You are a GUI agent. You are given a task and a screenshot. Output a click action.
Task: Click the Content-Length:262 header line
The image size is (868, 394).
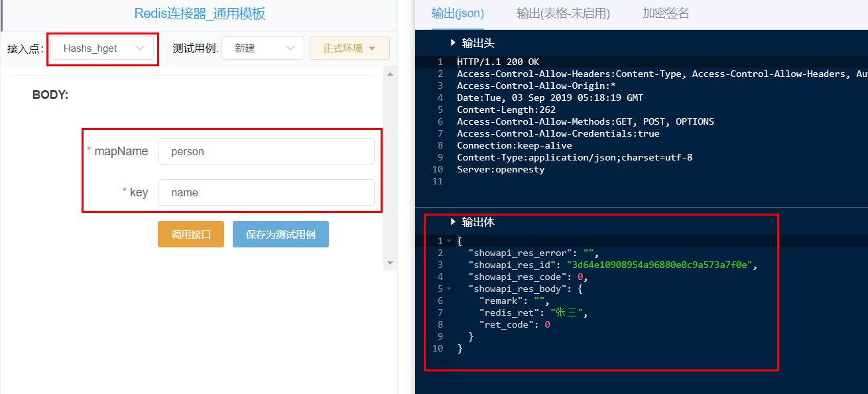click(506, 109)
